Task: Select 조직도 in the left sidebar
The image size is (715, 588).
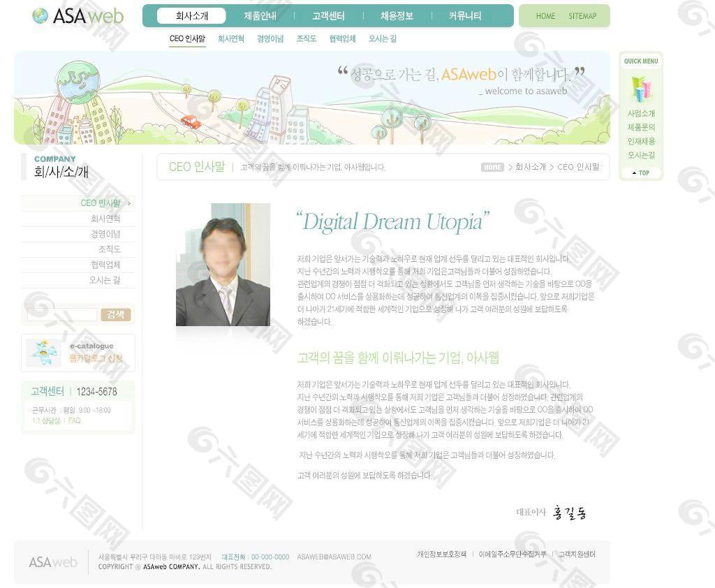Action: (x=110, y=249)
